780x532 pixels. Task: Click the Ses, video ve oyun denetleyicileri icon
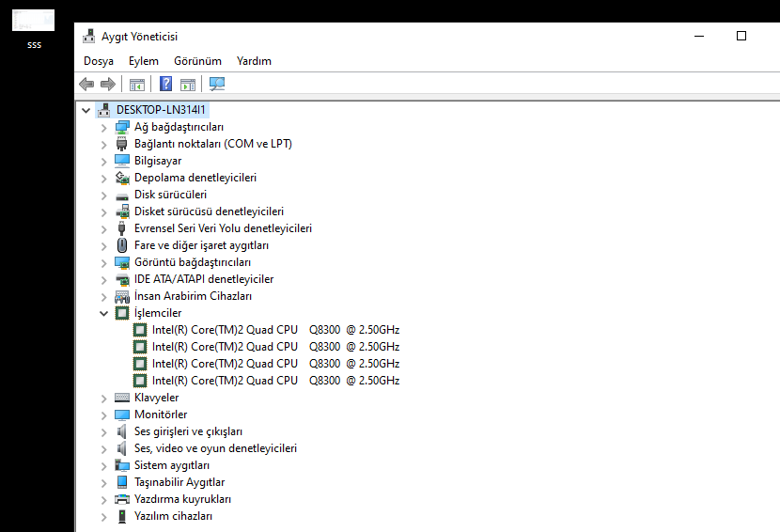point(122,448)
